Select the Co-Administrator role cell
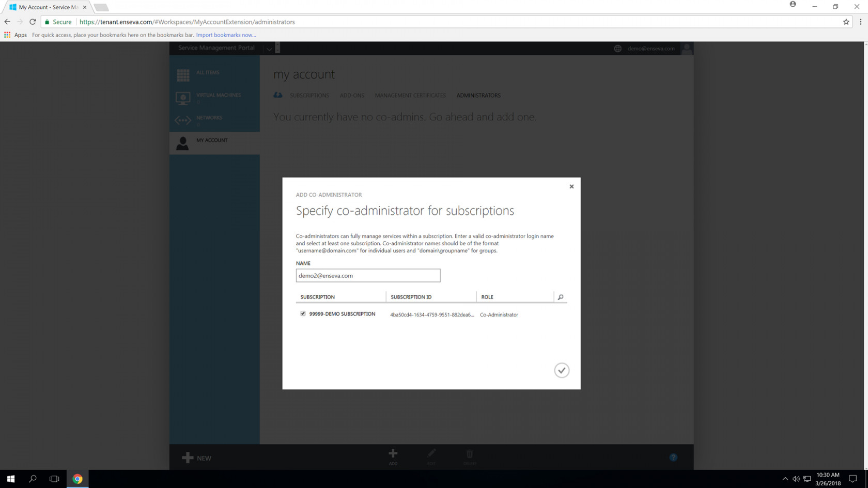 [x=499, y=314]
